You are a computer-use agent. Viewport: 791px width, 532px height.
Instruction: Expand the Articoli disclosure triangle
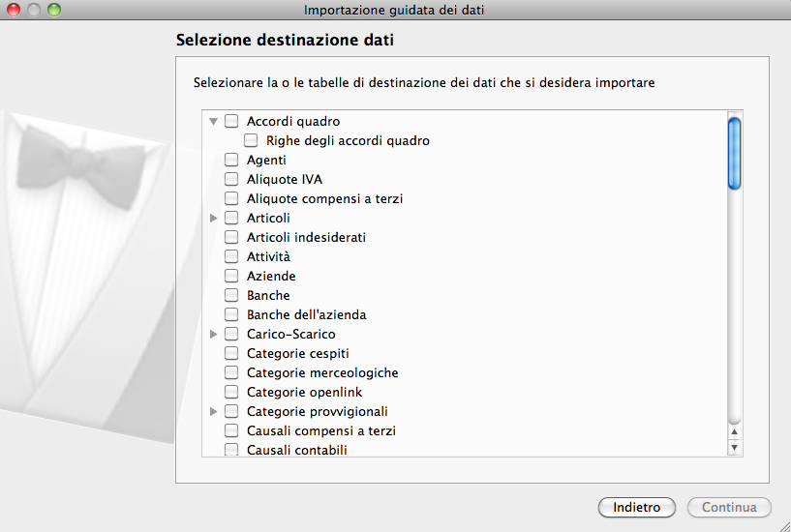(x=213, y=219)
